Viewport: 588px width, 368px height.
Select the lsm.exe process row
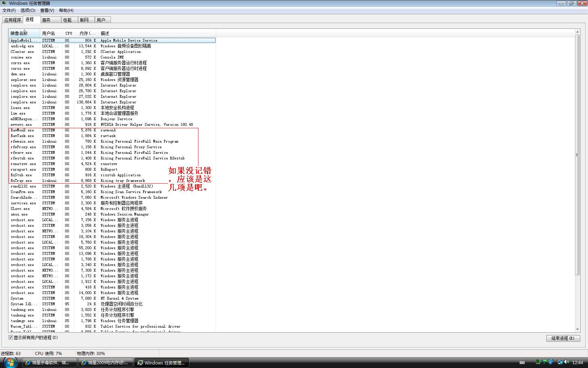[x=112, y=113]
